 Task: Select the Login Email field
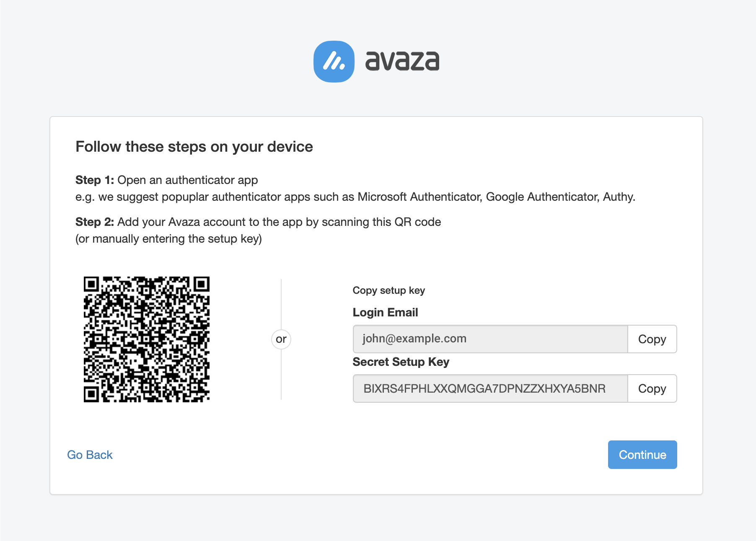click(490, 339)
